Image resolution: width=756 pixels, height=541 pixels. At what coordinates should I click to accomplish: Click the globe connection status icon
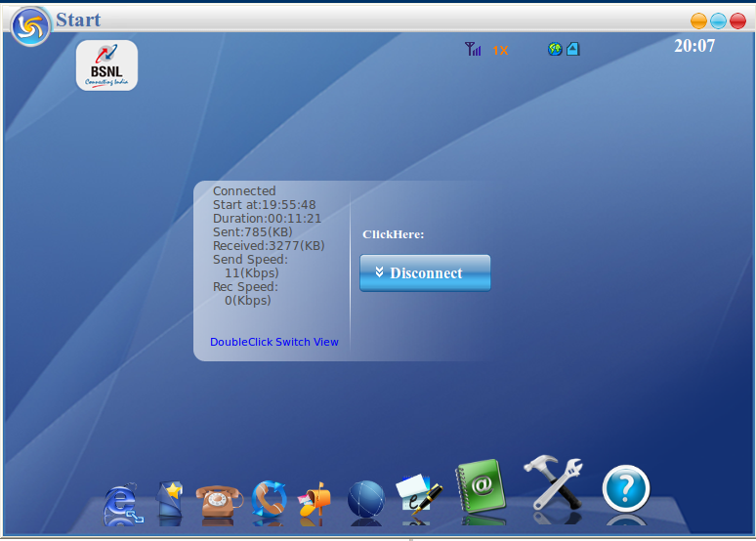click(x=555, y=49)
